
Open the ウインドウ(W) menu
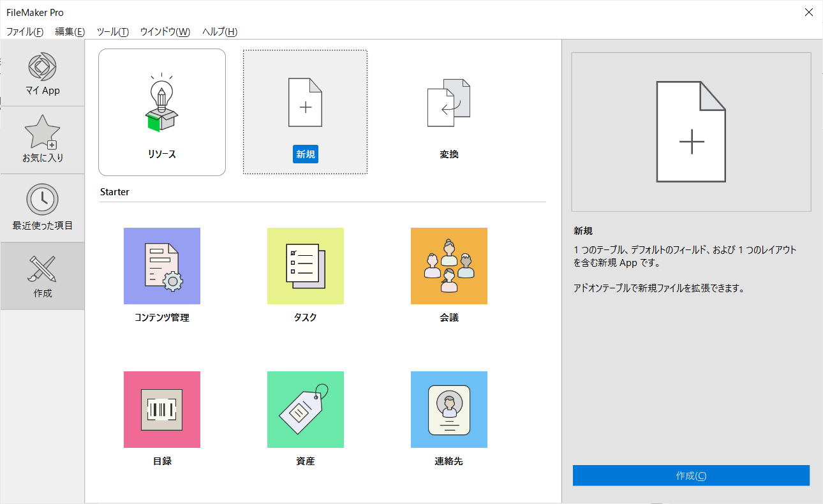(x=165, y=32)
